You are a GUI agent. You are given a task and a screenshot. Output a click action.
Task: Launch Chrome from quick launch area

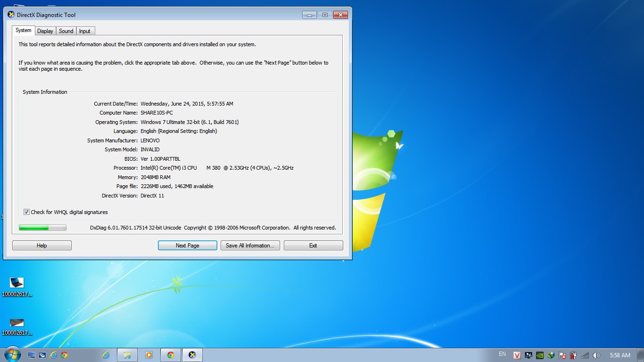(x=64, y=355)
